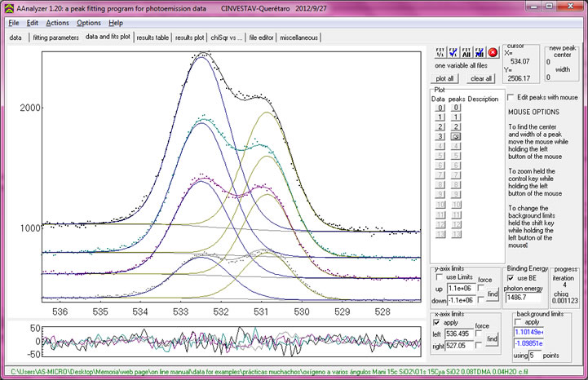588x380 pixels.
Task: Open the Actions menu
Action: (x=57, y=23)
